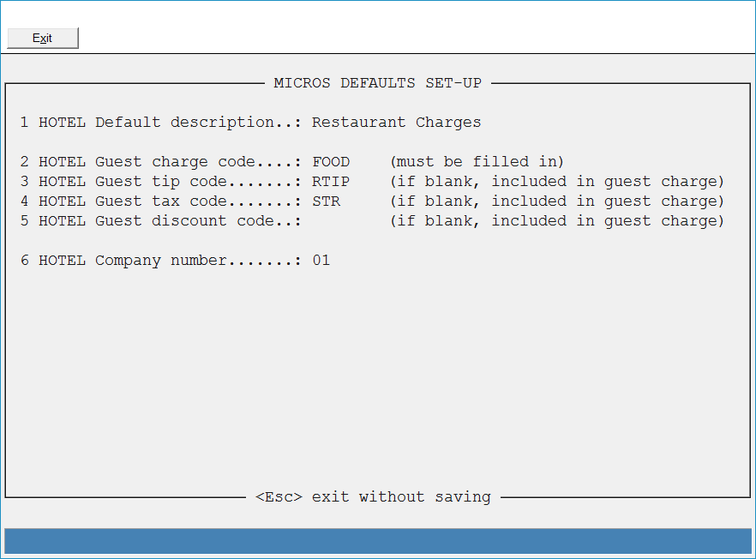Click the MICROS DEFAULTS SET-UP title

[x=377, y=83]
